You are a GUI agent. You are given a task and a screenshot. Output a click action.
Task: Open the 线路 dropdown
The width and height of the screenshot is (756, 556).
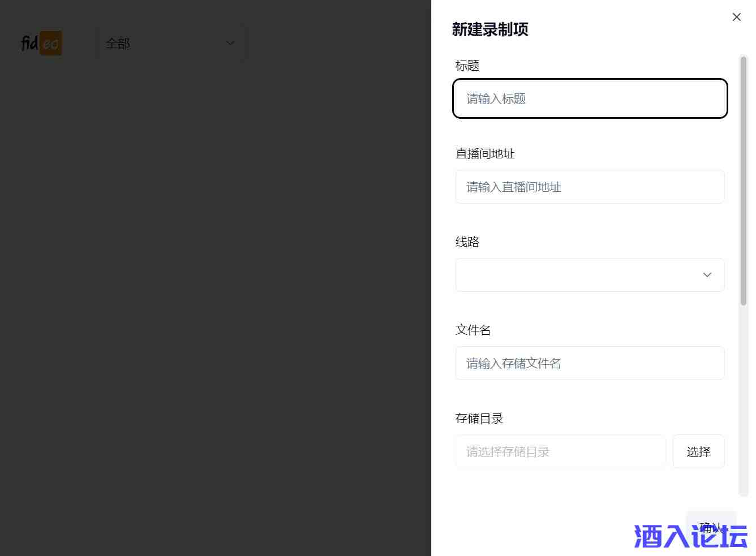pyautogui.click(x=590, y=275)
